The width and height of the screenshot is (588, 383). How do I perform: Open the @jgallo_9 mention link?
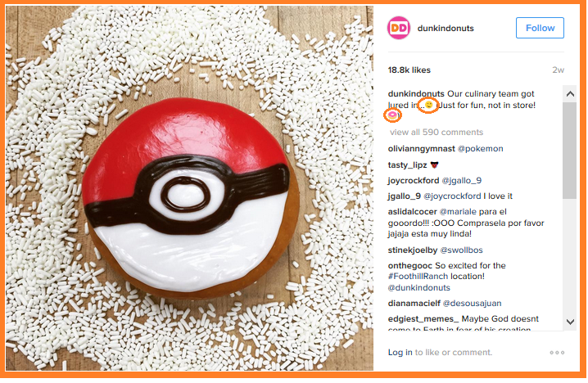(x=462, y=181)
